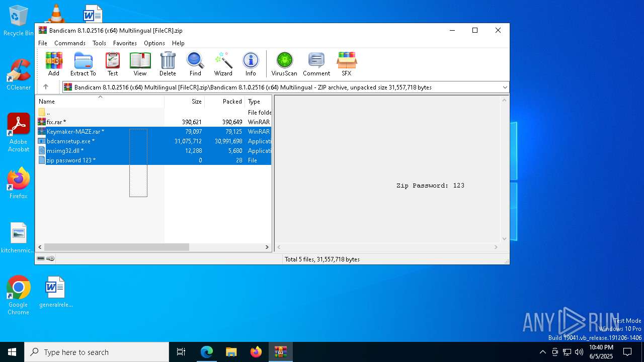The height and width of the screenshot is (362, 644).
Task: Select msimg32.dll file
Action: point(153,151)
